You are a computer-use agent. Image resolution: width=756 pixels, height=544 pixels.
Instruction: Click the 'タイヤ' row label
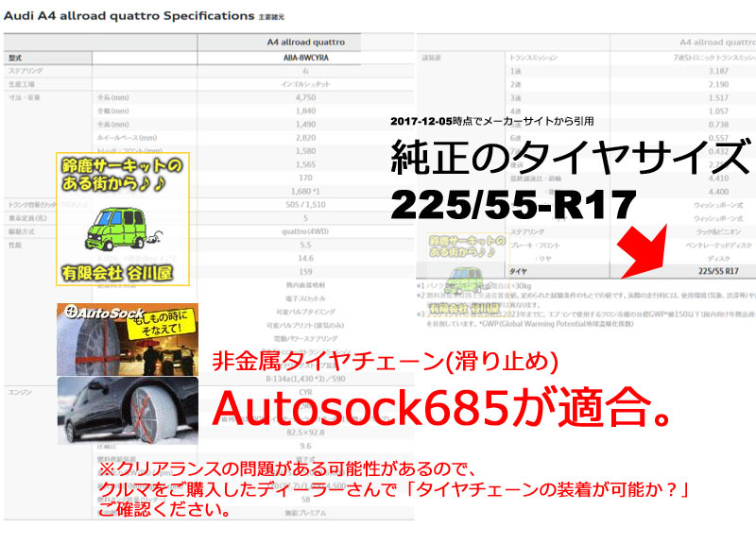tap(518, 272)
